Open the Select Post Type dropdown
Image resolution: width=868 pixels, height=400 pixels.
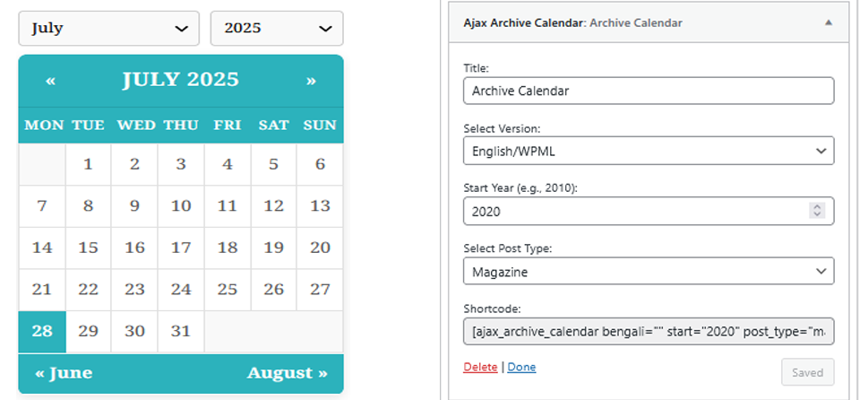[x=649, y=271]
